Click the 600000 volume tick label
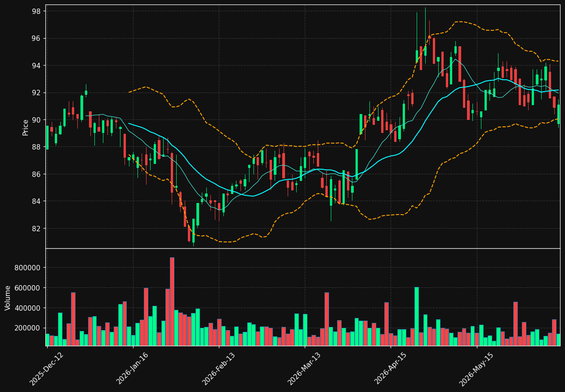The width and height of the screenshot is (565, 392). (28, 288)
